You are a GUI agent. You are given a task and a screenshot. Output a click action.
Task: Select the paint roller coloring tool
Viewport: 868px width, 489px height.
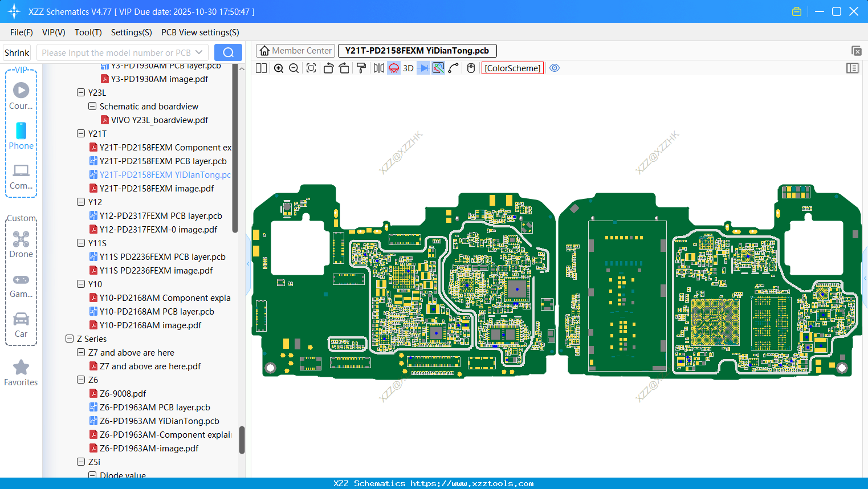(361, 68)
